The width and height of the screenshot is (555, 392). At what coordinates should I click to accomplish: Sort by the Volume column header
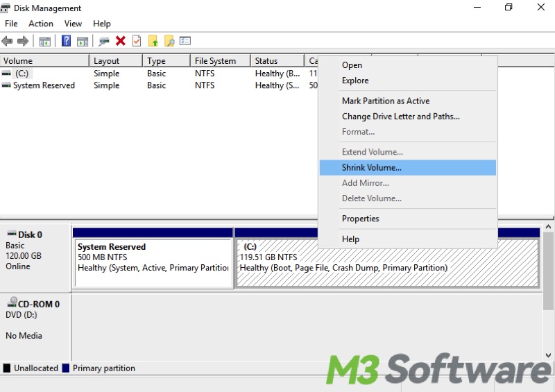(x=44, y=61)
